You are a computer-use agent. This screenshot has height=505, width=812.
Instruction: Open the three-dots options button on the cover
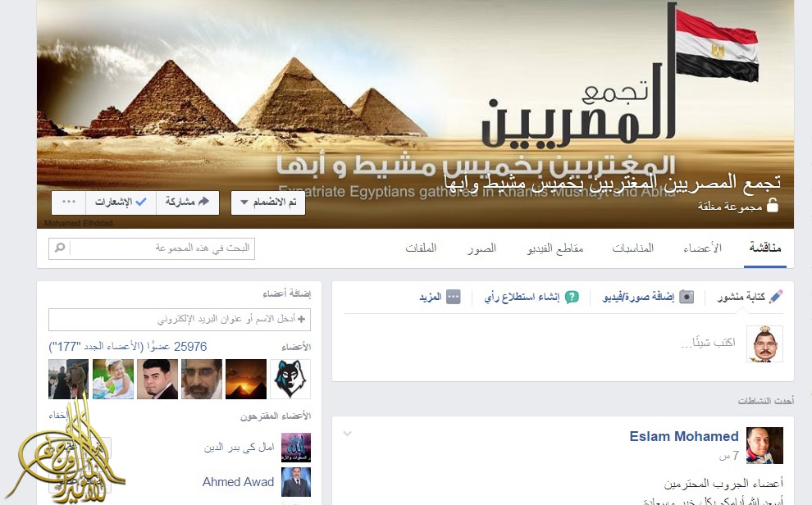pos(68,202)
